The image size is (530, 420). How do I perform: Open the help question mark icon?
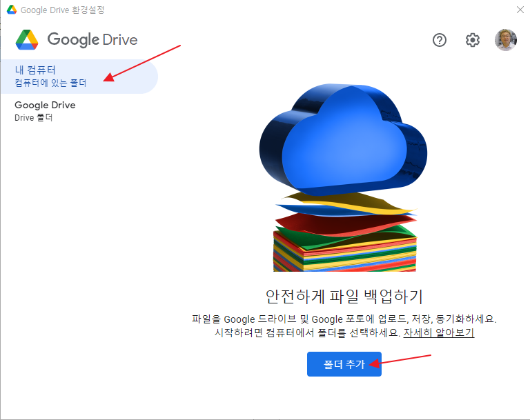click(x=440, y=40)
